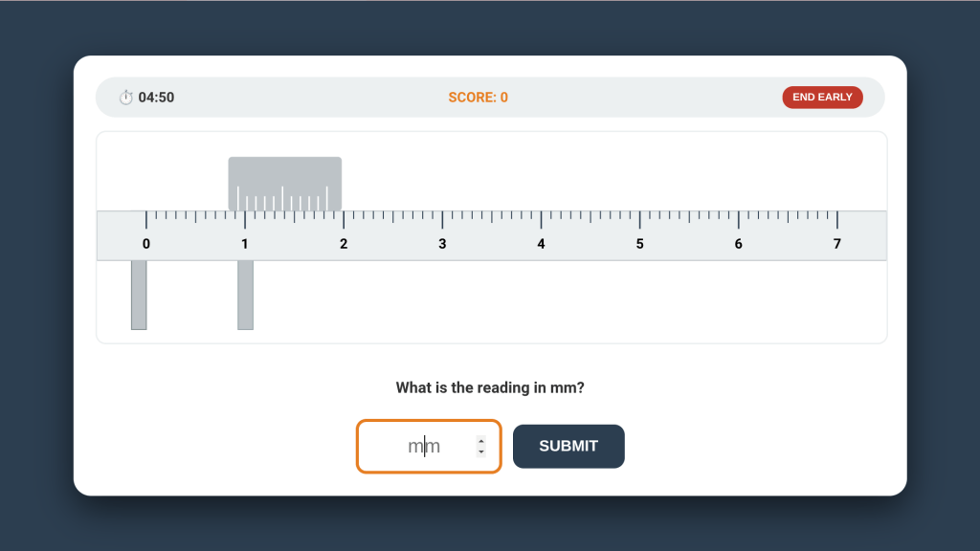Viewport: 980px width, 551px height.
Task: Click the 04:50 countdown timer text
Action: coord(156,98)
